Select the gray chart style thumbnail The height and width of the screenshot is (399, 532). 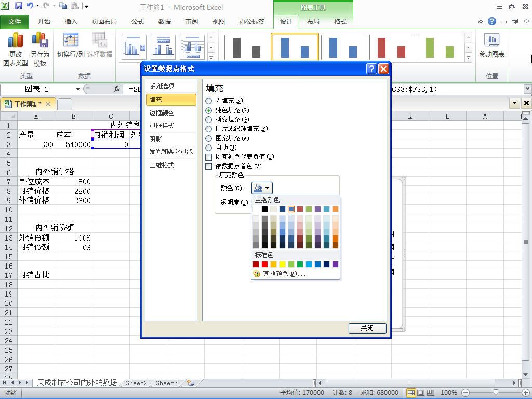(246, 47)
